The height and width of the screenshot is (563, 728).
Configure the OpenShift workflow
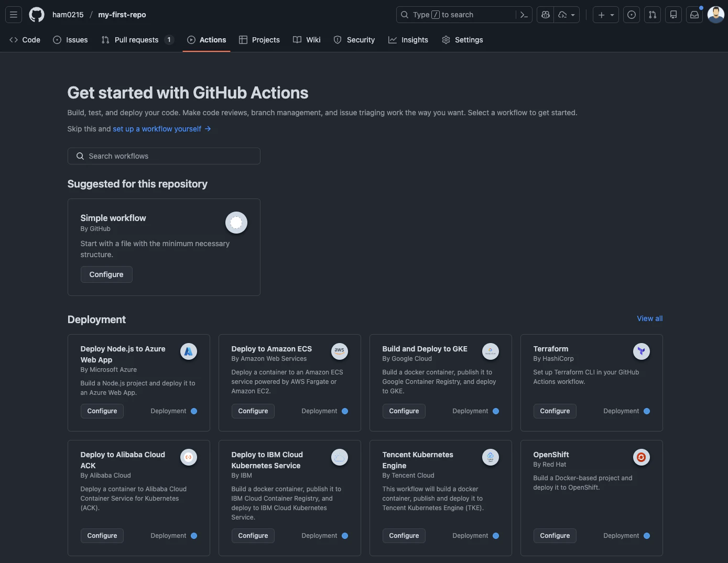click(x=555, y=536)
